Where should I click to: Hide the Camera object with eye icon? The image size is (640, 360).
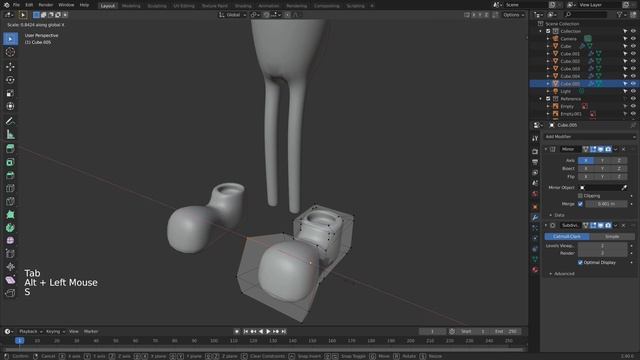[x=633, y=39]
